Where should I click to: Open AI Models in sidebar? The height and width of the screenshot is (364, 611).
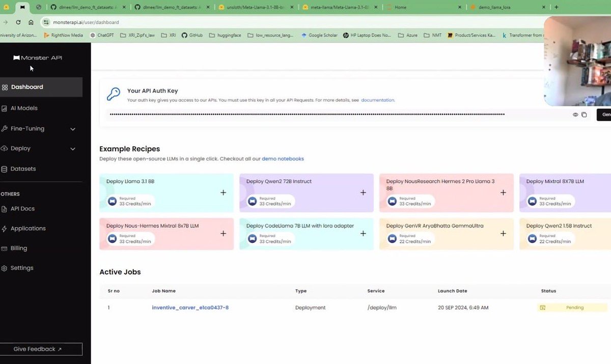24,108
